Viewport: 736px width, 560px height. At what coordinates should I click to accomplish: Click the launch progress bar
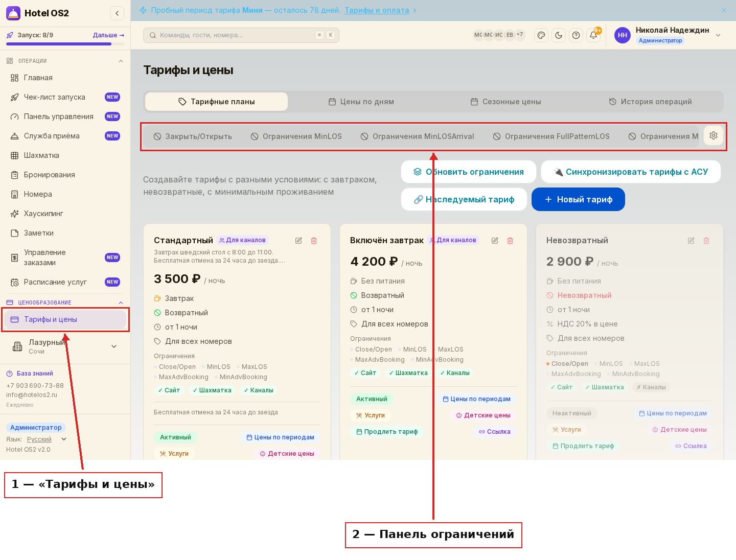(65, 44)
